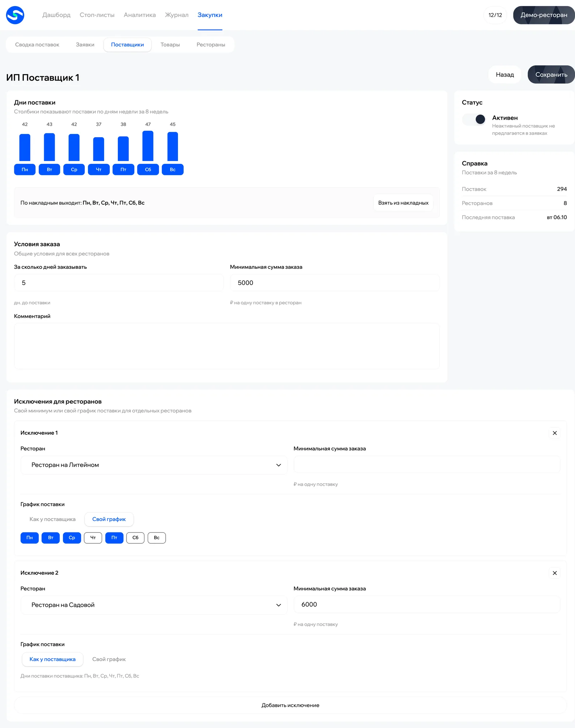Screen dimensions: 575x728
Task: Switch to Товары tab
Action: [x=170, y=45]
